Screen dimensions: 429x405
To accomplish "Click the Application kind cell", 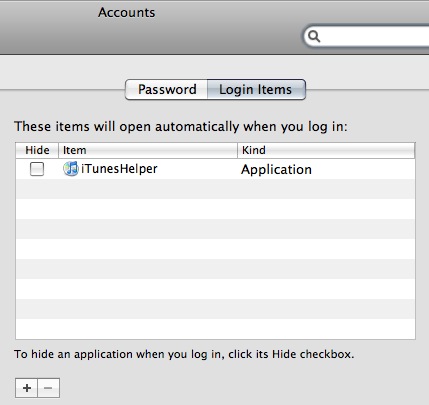I will click(x=276, y=170).
